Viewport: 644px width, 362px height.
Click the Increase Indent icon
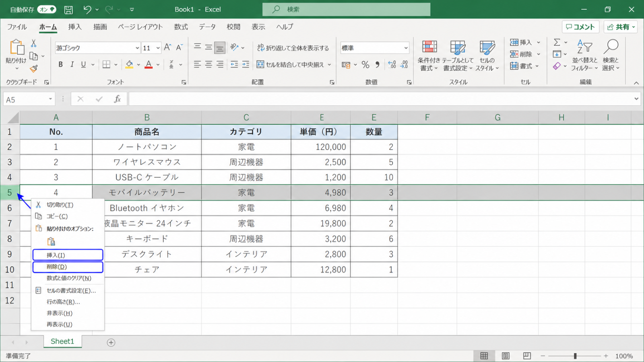coord(246,64)
